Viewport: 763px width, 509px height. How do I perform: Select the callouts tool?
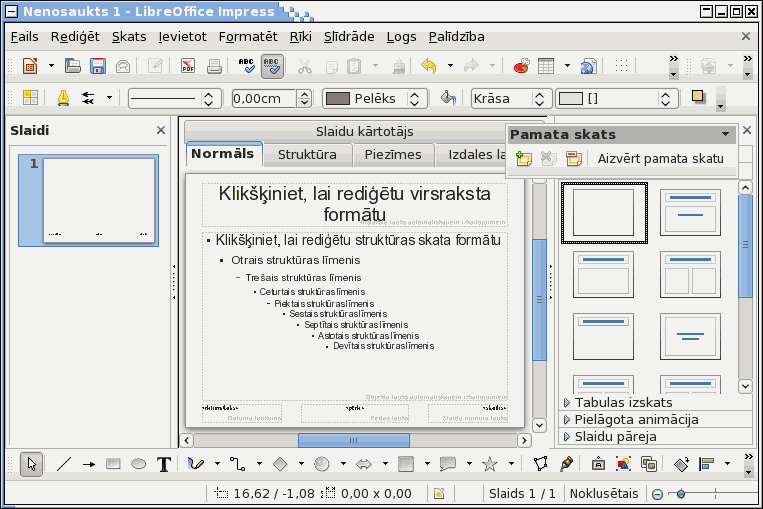[x=448, y=464]
